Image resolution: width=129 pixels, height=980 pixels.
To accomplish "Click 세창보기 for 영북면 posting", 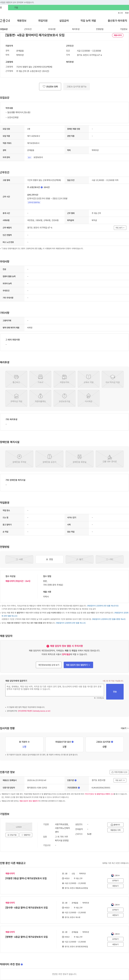I will (x=115, y=944).
